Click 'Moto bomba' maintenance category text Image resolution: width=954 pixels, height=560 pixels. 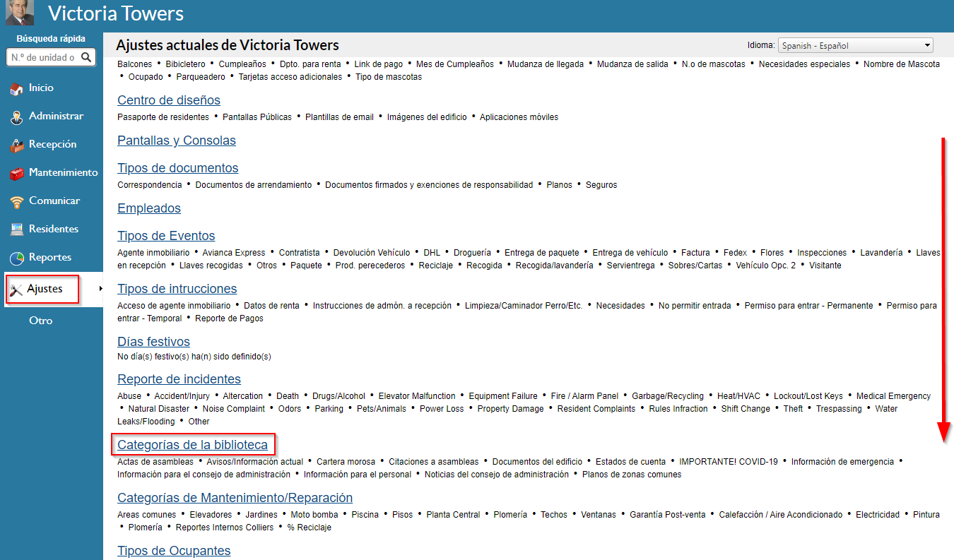[314, 515]
